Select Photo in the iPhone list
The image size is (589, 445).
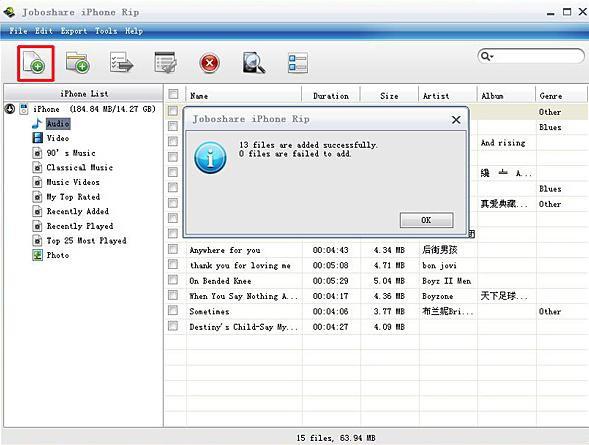[x=58, y=255]
